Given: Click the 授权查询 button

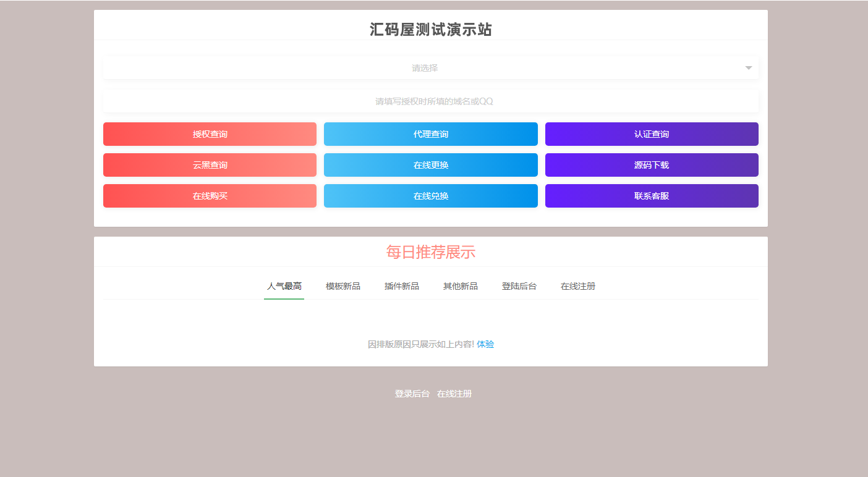Looking at the screenshot, I should click(x=210, y=134).
